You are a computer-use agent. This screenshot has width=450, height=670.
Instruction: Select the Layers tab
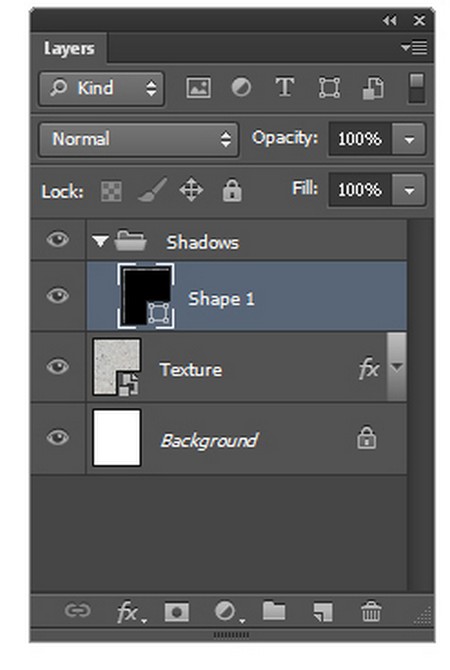(x=69, y=48)
